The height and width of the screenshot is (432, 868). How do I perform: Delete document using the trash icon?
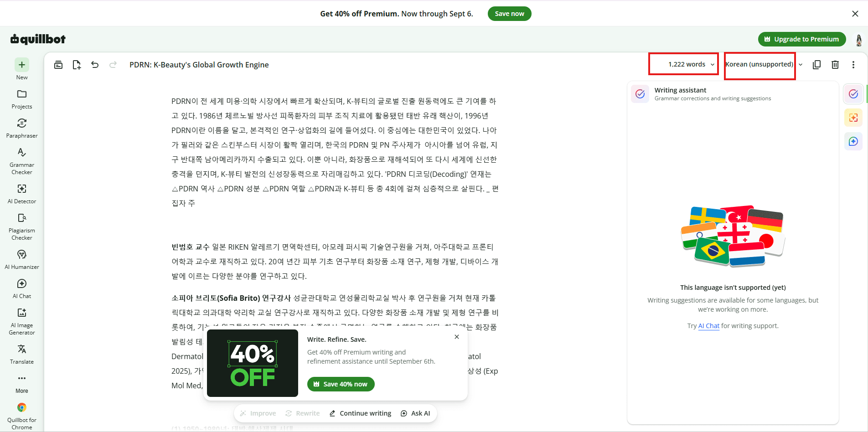835,65
